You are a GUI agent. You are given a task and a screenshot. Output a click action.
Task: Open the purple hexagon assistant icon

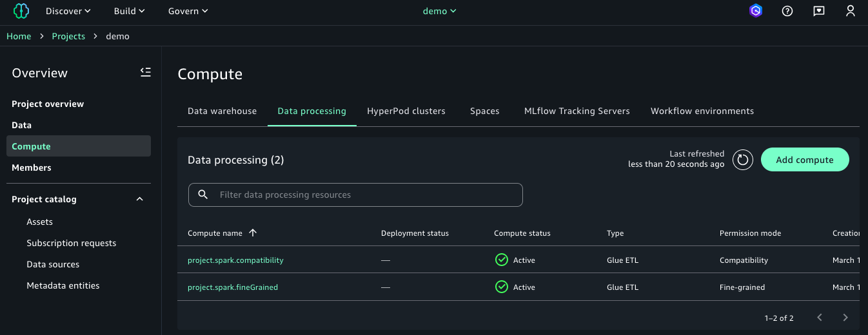[756, 11]
